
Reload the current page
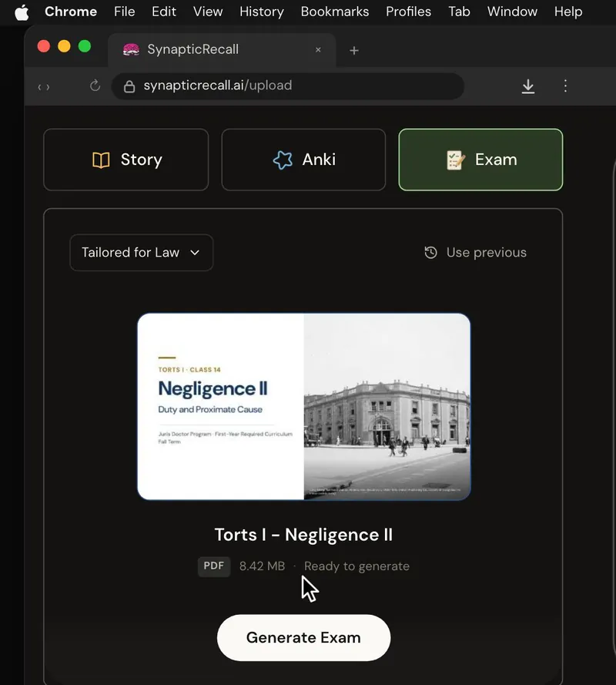(95, 86)
